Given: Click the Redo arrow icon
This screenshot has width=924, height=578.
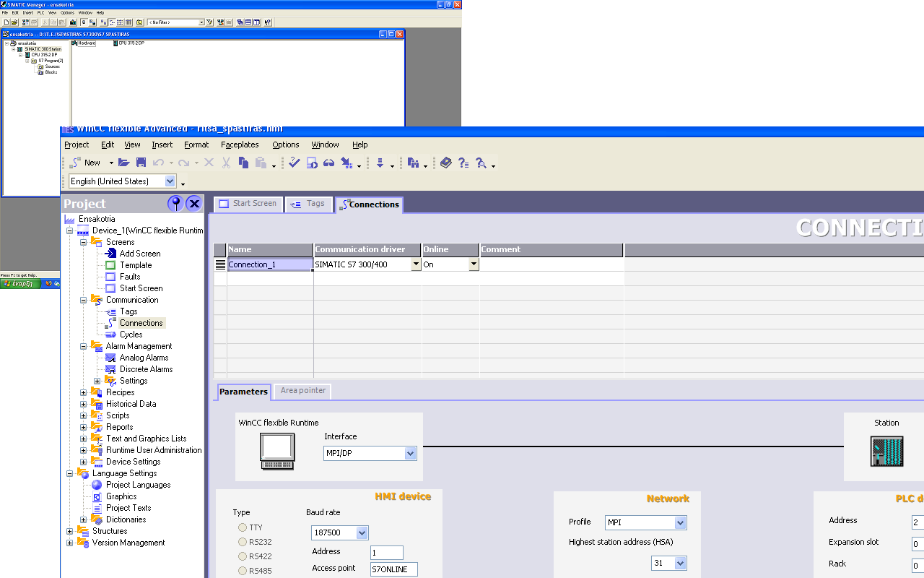Looking at the screenshot, I should point(184,163).
